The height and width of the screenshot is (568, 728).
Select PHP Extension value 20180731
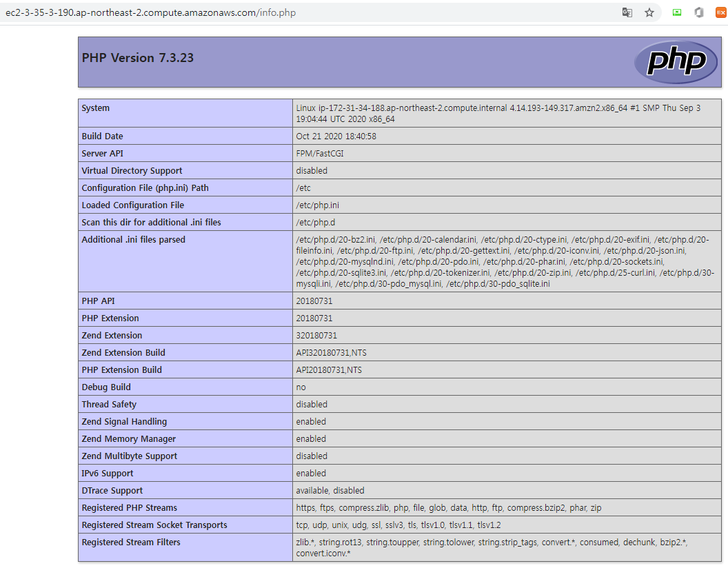pos(314,318)
